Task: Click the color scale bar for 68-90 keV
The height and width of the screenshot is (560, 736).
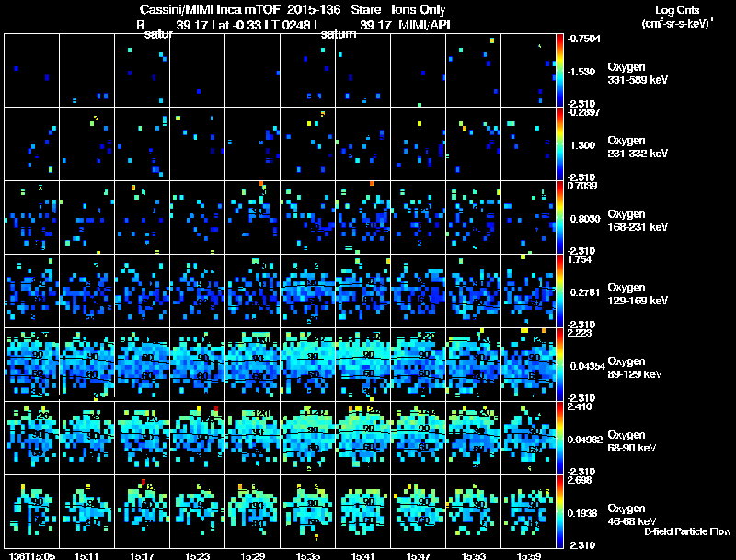Action: click(559, 439)
